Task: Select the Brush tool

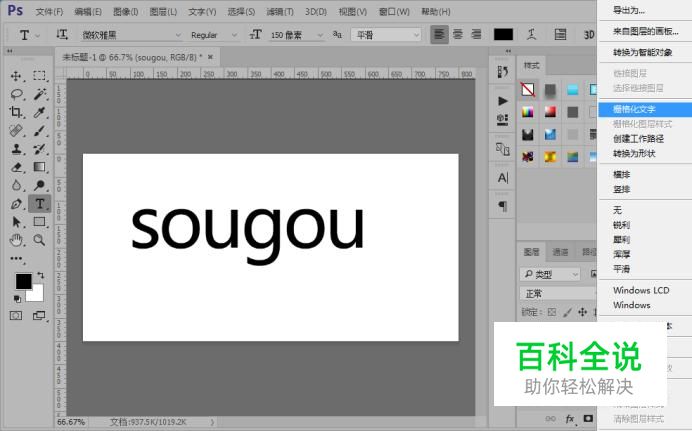Action: tap(40, 131)
